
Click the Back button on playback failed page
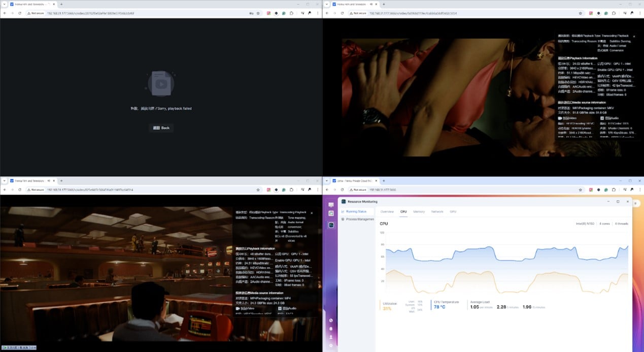coord(161,128)
